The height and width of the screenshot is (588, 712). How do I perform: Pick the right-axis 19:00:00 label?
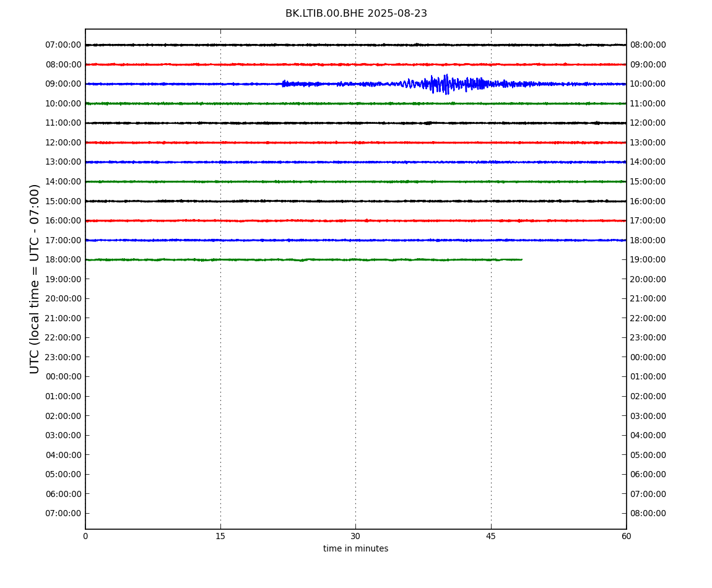[648, 260]
